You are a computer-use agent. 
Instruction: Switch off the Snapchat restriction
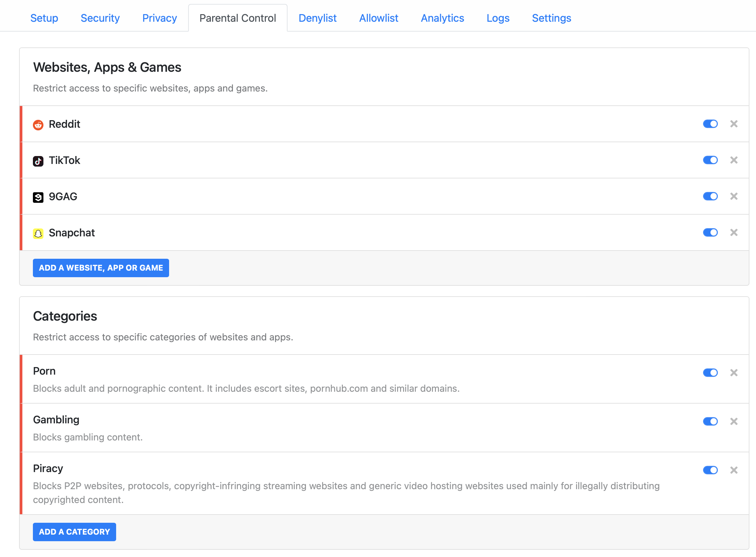click(710, 232)
